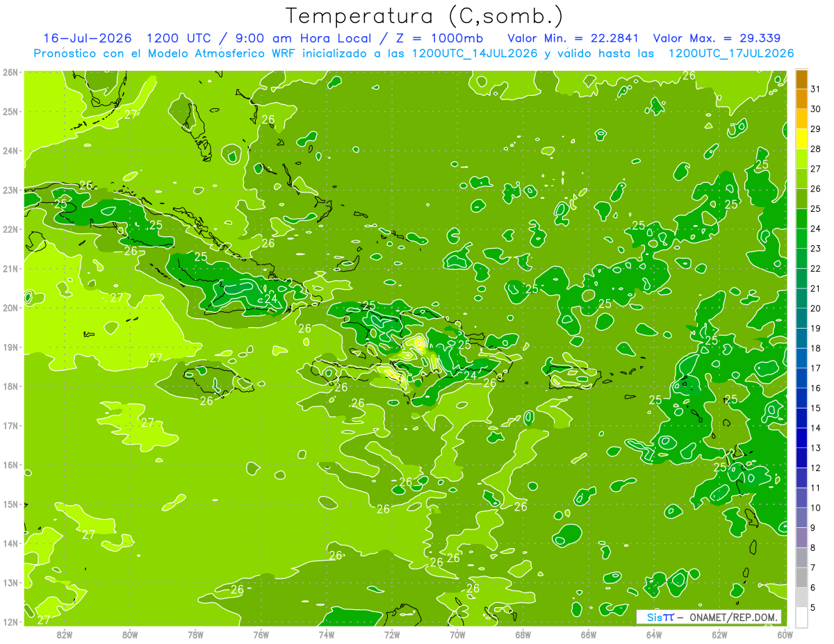The width and height of the screenshot is (834, 644).
Task: Select initialization time "1200UTC_14JUL2026"
Action: coord(475,53)
